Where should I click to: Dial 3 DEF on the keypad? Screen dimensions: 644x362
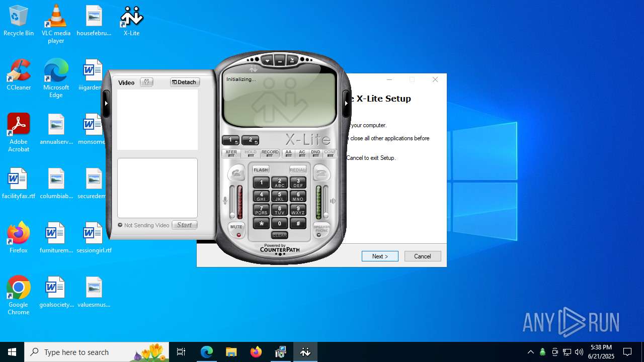coord(298,183)
